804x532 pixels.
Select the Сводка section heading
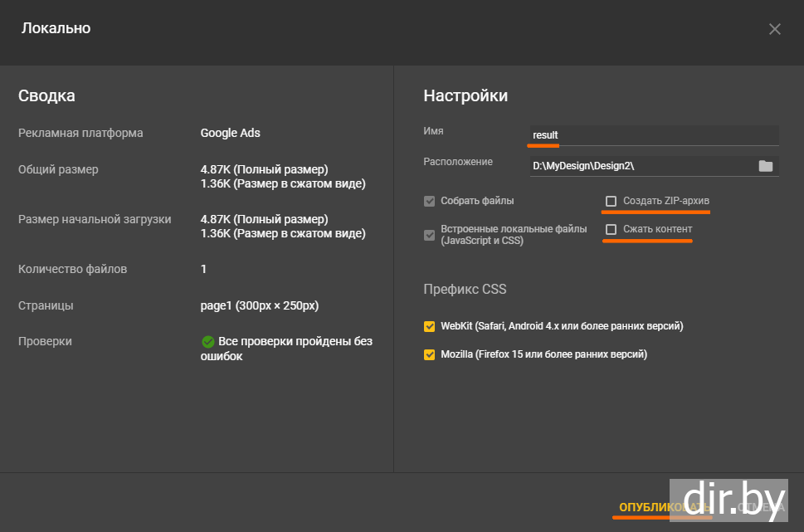click(46, 95)
